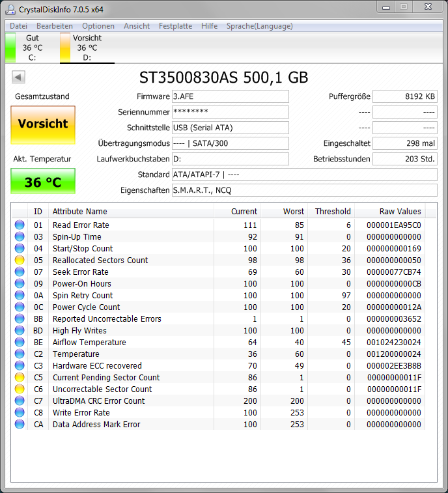Click blue status icon for Temperature row C2
Viewport: 448px width, 493px height.
20,354
